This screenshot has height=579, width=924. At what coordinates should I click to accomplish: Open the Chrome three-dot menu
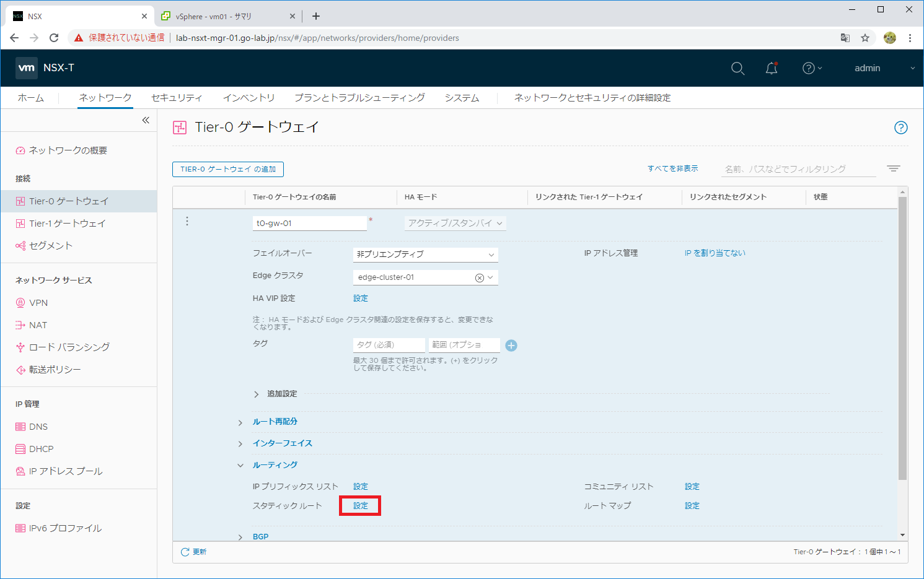(x=910, y=38)
